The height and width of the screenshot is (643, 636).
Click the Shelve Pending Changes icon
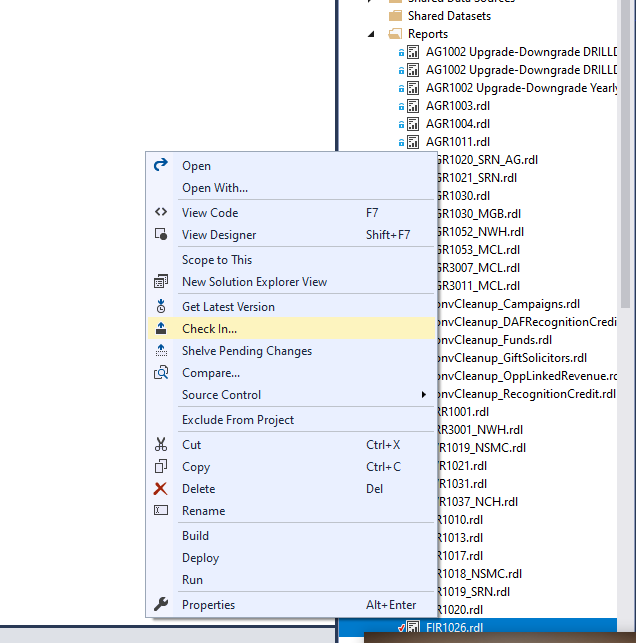[161, 350]
